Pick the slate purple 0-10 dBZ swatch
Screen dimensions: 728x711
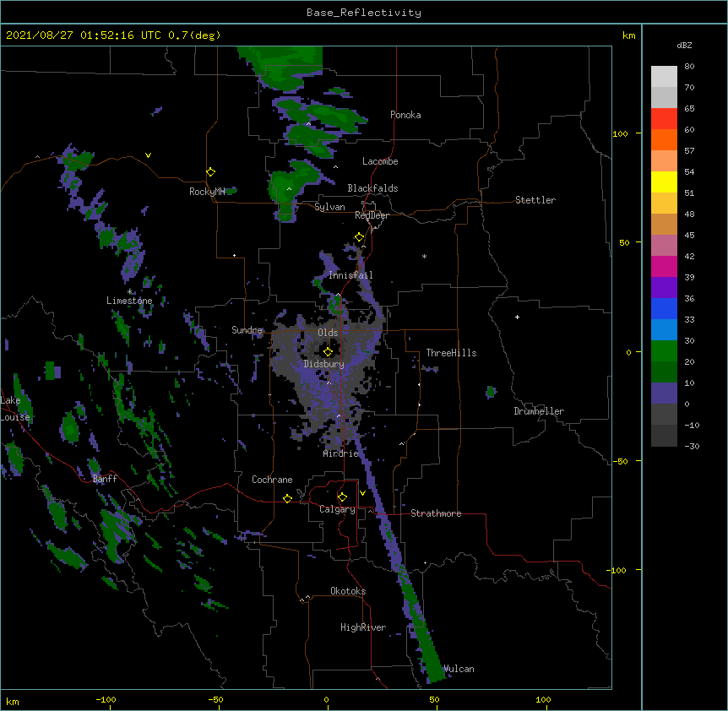click(664, 393)
